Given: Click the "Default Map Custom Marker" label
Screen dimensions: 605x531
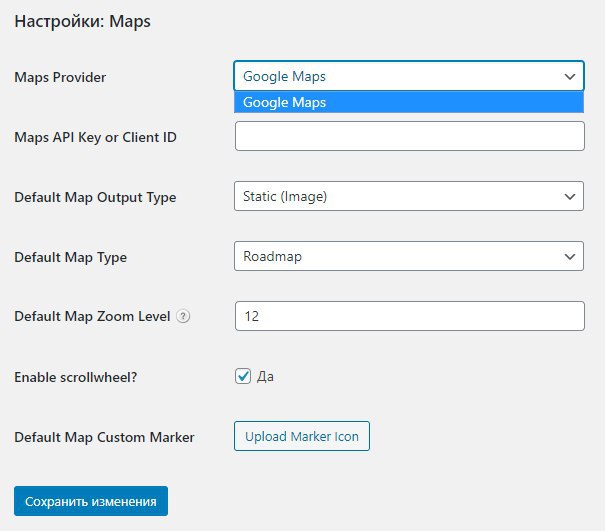Looking at the screenshot, I should point(104,437).
